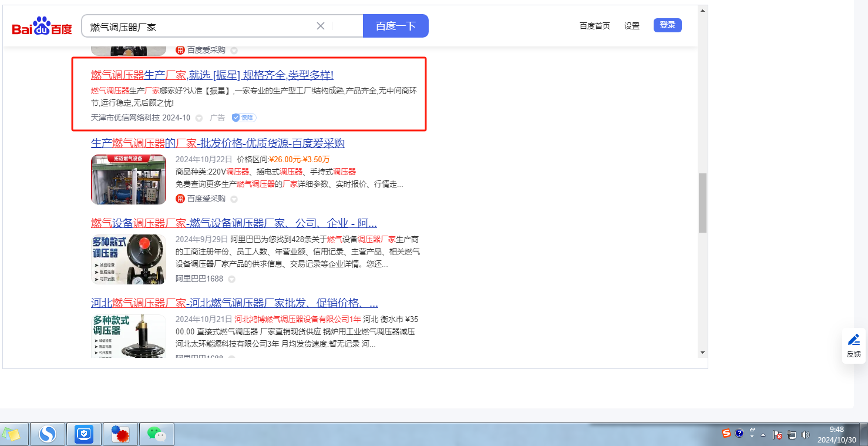
Task: Show hidden tray icons arrow
Action: (x=763, y=435)
